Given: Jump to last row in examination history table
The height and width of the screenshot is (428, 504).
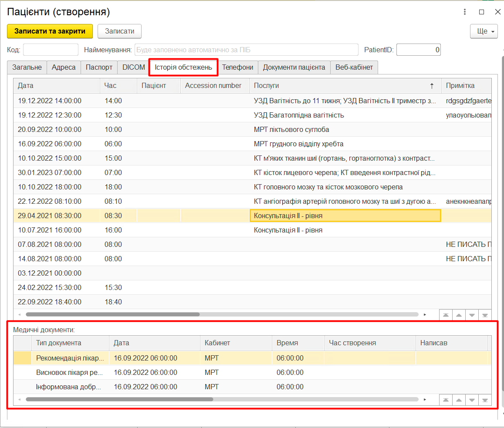Looking at the screenshot, I should click(484, 315).
